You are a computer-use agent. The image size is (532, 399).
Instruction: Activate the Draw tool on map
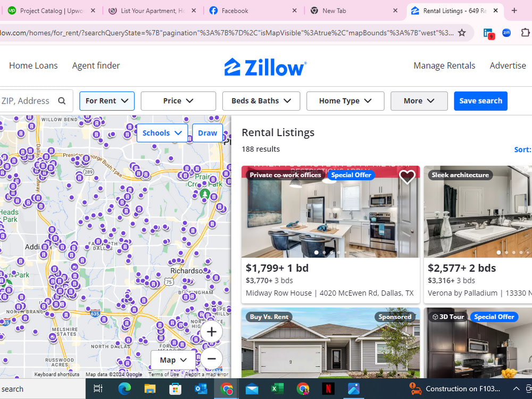click(x=207, y=133)
